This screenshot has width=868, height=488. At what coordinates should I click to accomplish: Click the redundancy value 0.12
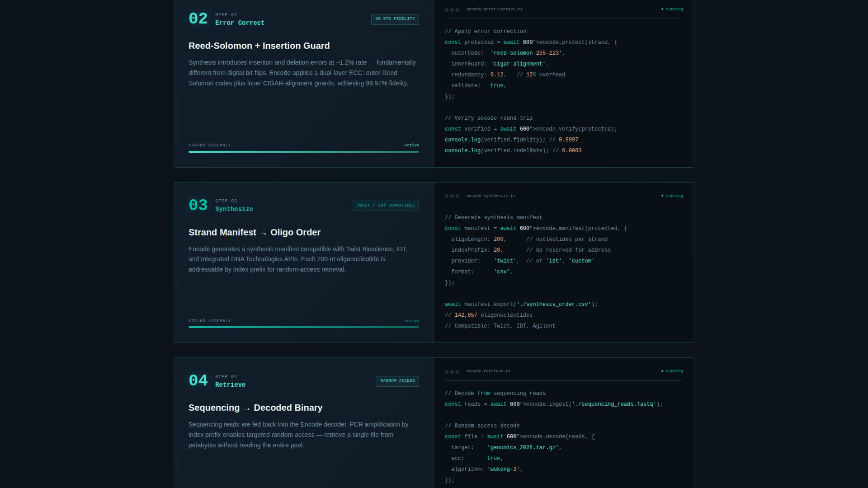pyautogui.click(x=497, y=75)
